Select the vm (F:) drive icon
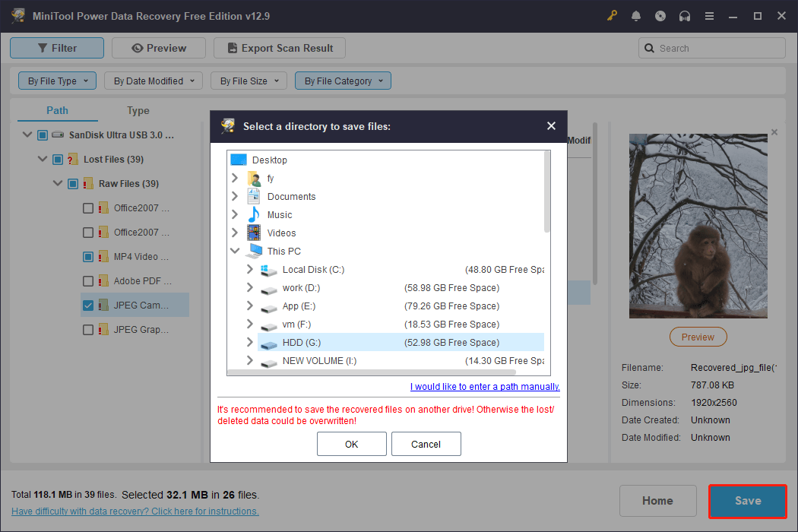The image size is (798, 532). 269,326
